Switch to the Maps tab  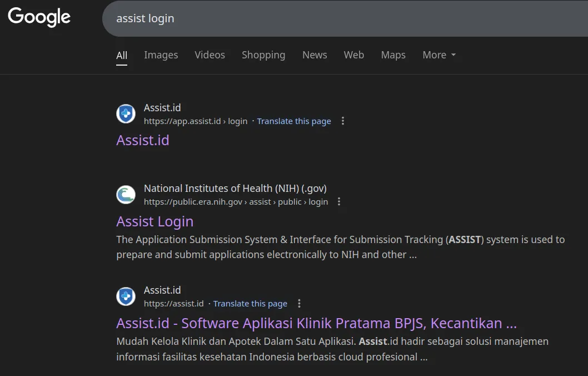393,55
